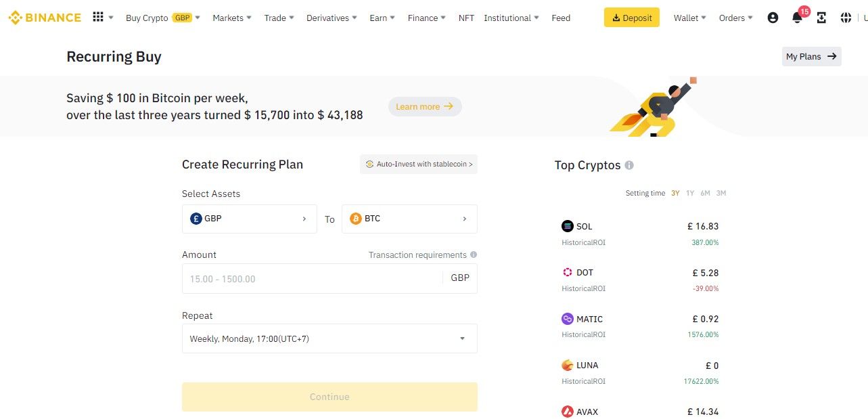
Task: Click the rocket illustration in banner
Action: 653,107
